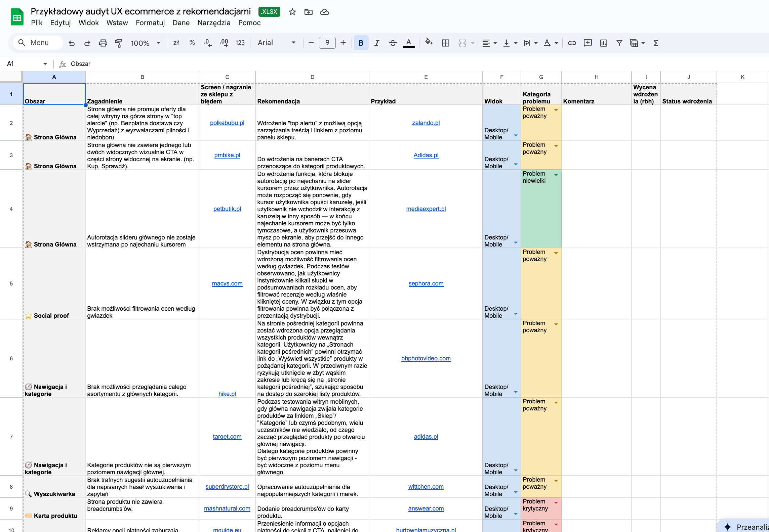The width and height of the screenshot is (769, 532).
Task: Open the Problem krytyczny dropdown in row 9
Action: [556, 503]
